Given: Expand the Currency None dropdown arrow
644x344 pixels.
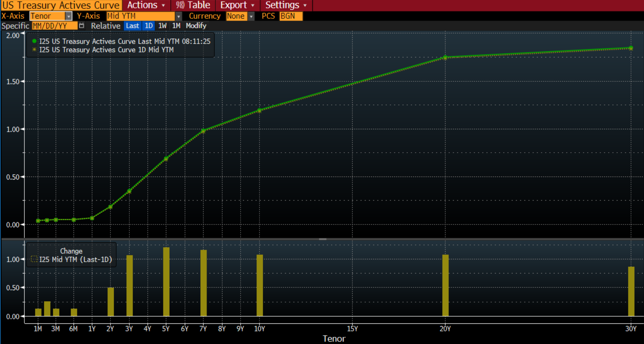Looking at the screenshot, I should [251, 16].
